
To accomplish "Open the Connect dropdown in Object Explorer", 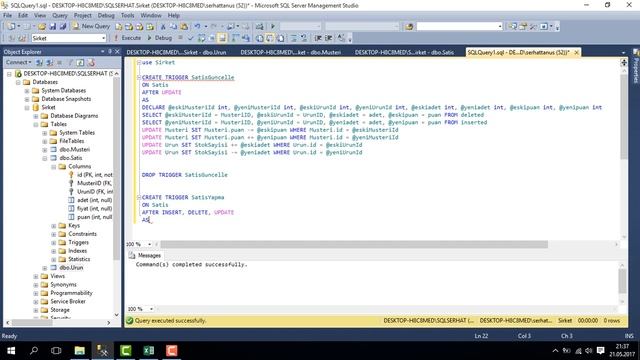I will [18, 62].
